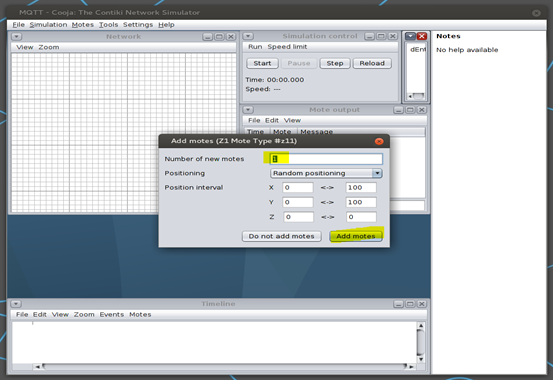Click the Timeline horizontal scrollbar
This screenshot has width=553, height=380.
point(224,367)
